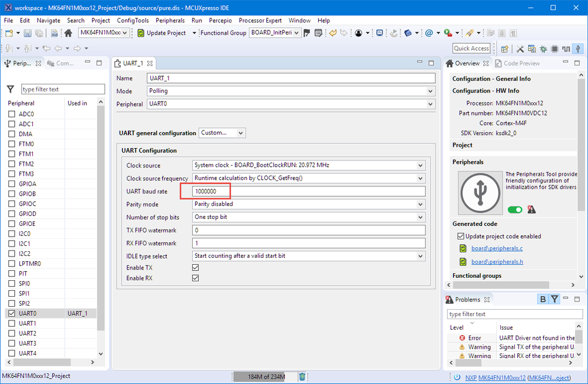Viewport: 588px width, 384px height.
Task: Open the Open Perspective icon
Action: 505,49
